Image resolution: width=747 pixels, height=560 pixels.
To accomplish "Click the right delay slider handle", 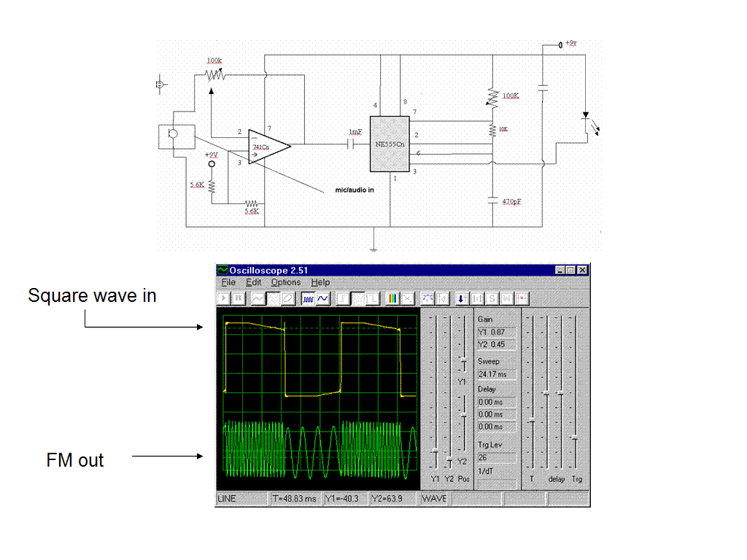I will coord(561,393).
